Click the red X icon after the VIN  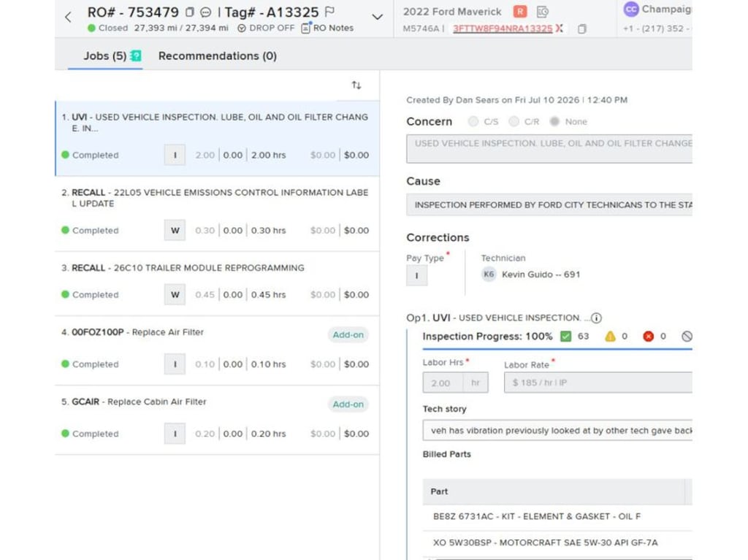click(x=560, y=28)
